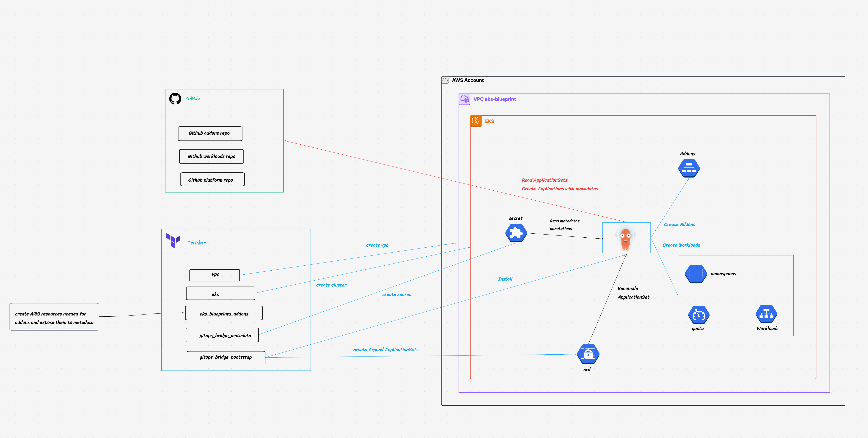This screenshot has height=438, width=868.
Task: Click the 'Read ApplicationSets' red label
Action: pos(544,180)
